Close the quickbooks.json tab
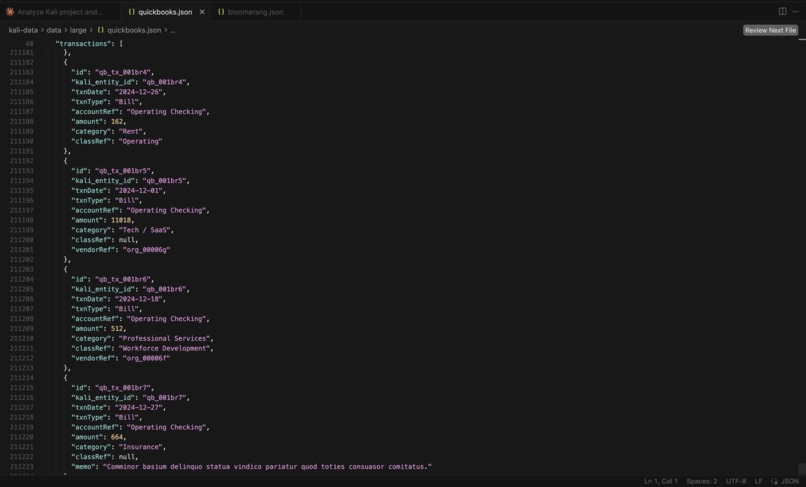 (202, 12)
